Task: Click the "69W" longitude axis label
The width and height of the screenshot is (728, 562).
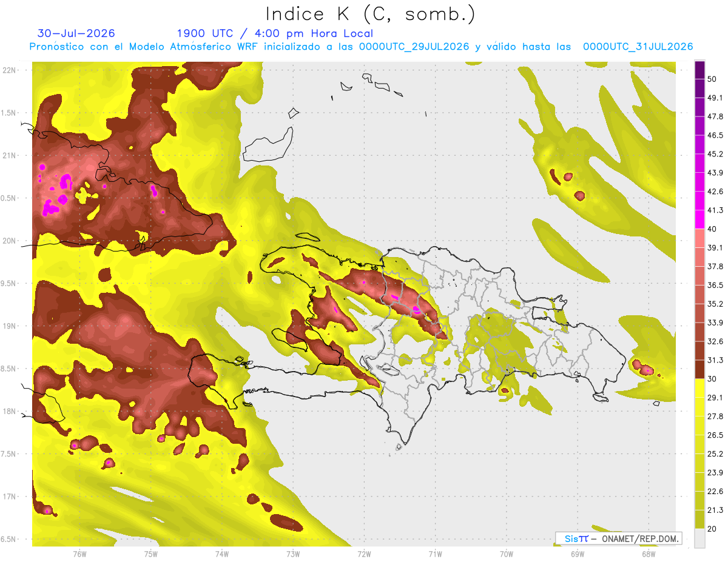Action: coord(578,554)
